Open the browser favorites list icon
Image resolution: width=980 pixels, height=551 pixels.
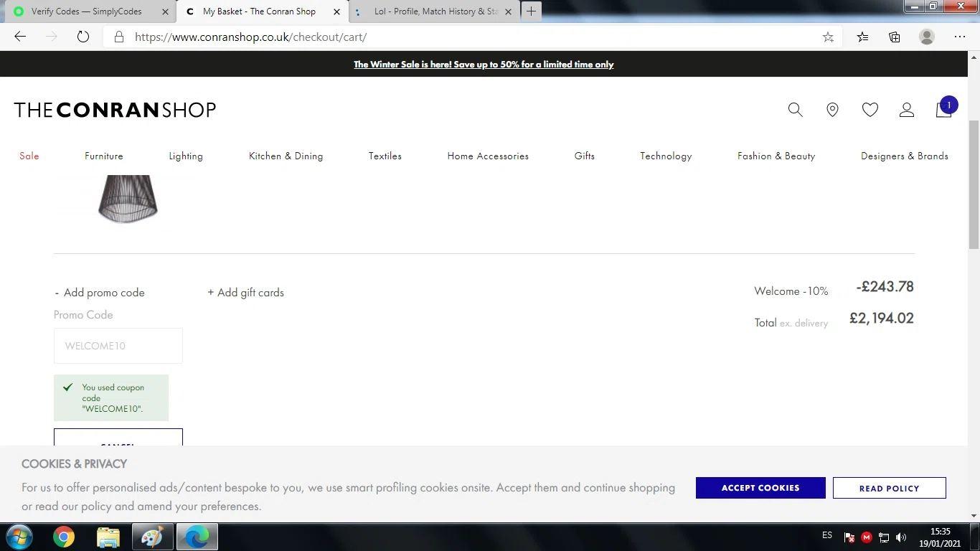pos(862,37)
